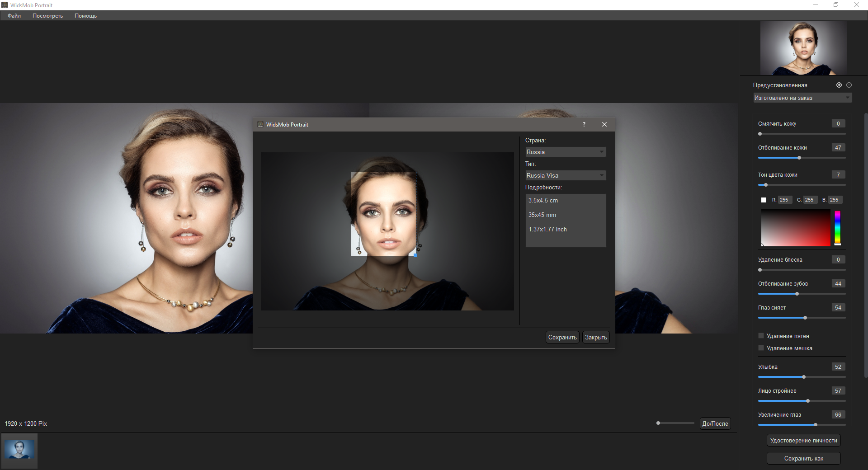Open the Помощь menu
868x470 pixels.
tap(85, 16)
